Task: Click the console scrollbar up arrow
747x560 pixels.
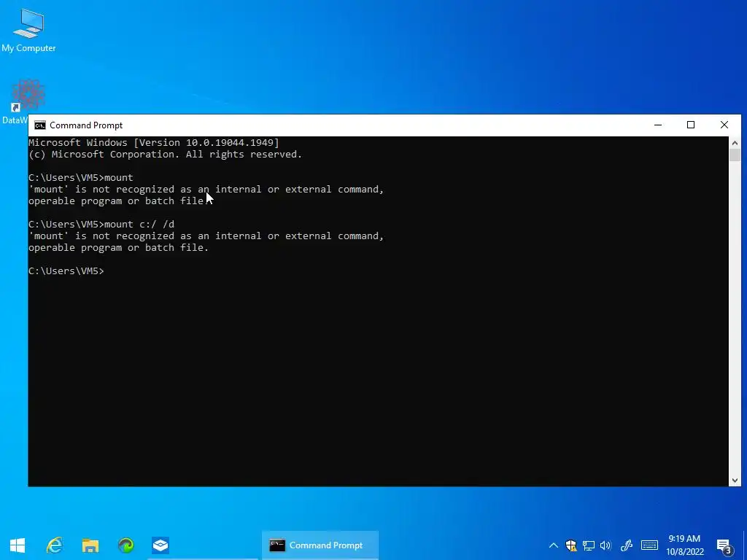Action: [x=735, y=143]
